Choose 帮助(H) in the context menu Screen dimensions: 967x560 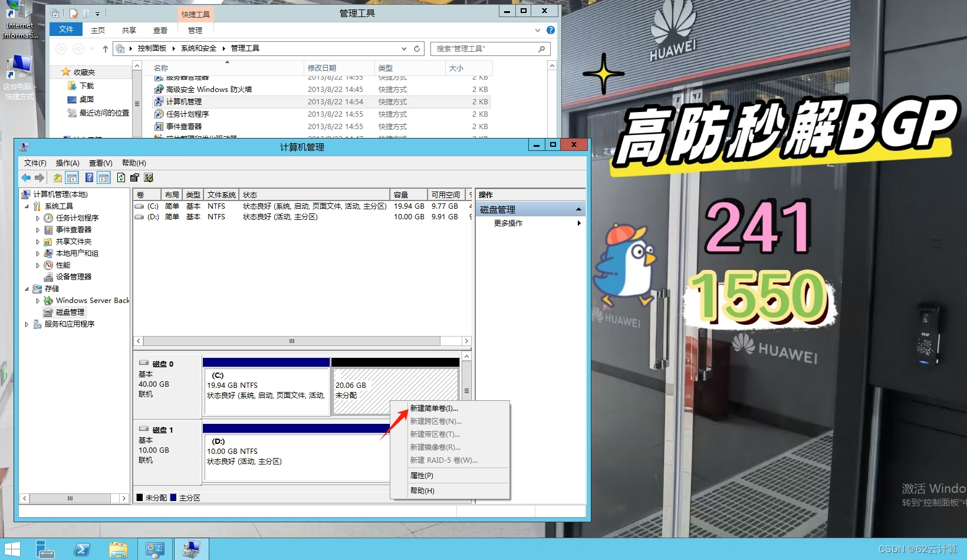pos(450,490)
